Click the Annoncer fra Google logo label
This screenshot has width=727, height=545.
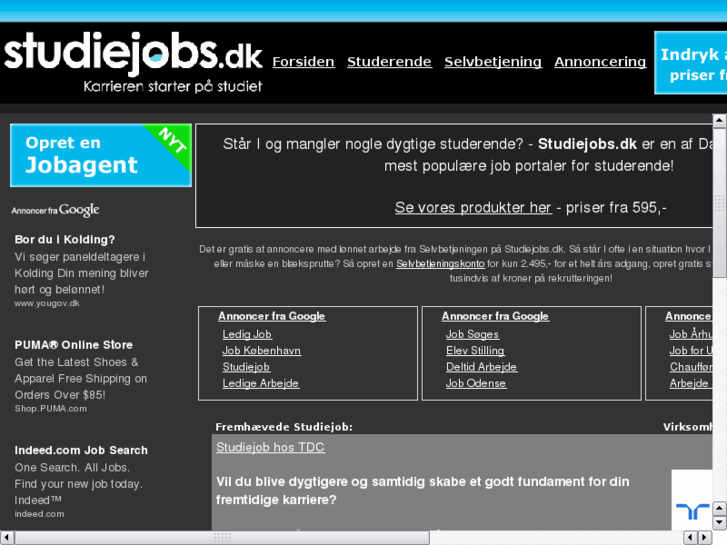56,210
